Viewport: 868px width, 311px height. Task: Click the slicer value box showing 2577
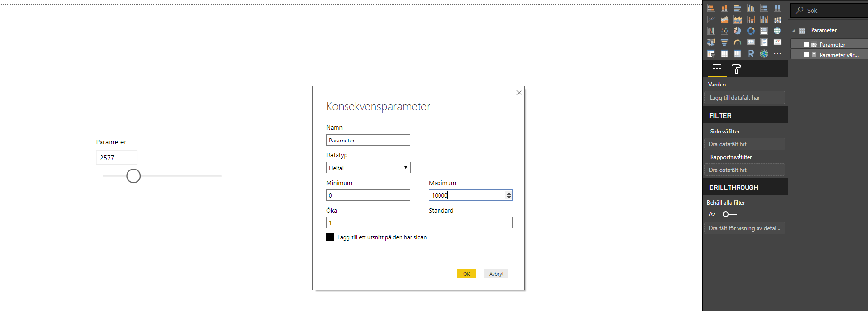(117, 157)
